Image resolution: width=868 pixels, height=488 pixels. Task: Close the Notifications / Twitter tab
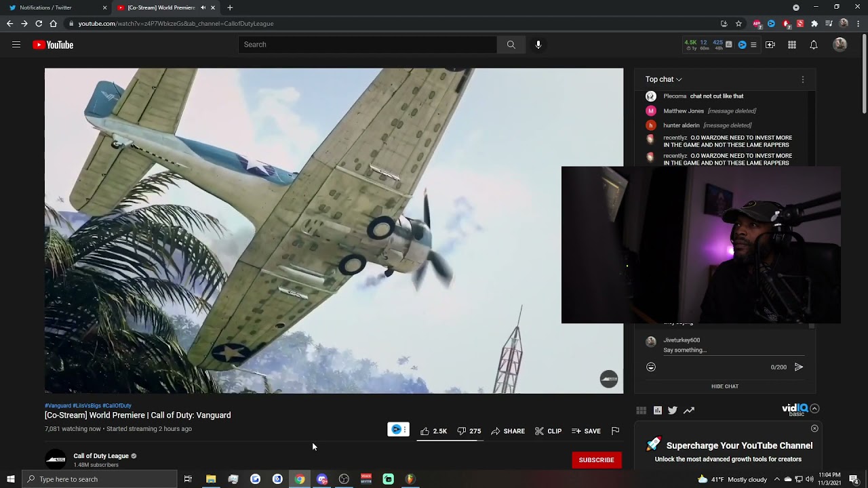click(x=104, y=7)
